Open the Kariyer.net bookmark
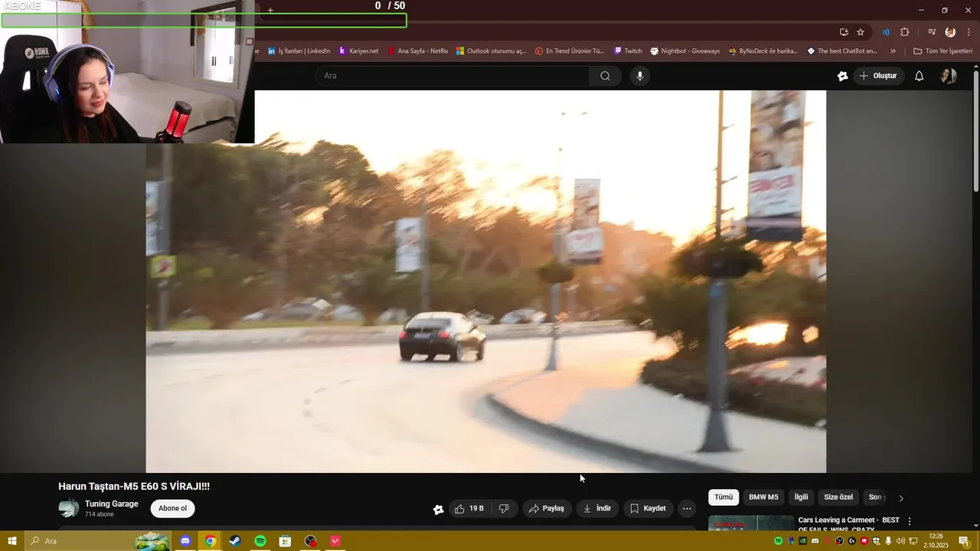The image size is (980, 551). [x=358, y=51]
